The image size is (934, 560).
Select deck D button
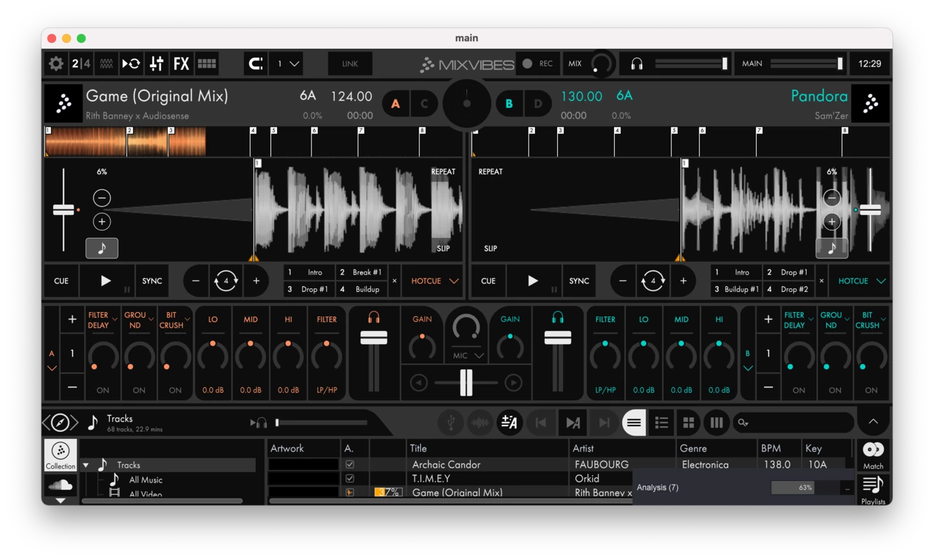[538, 104]
